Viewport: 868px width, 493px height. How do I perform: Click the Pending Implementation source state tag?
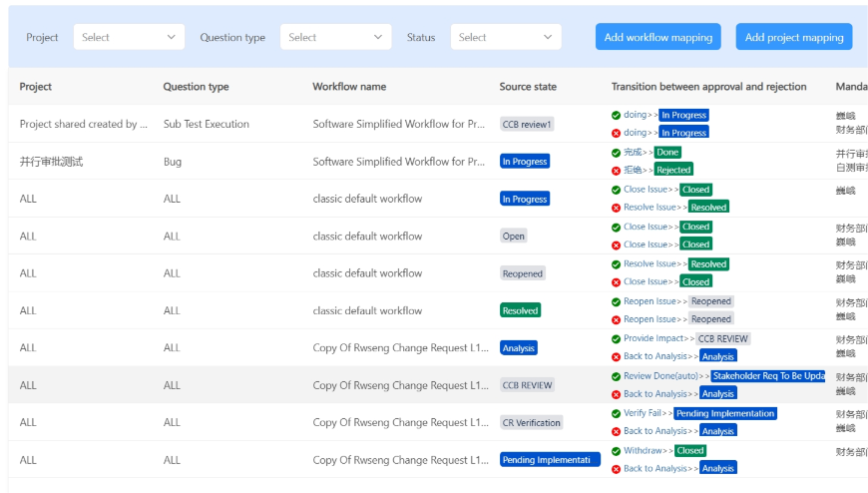[550, 460]
